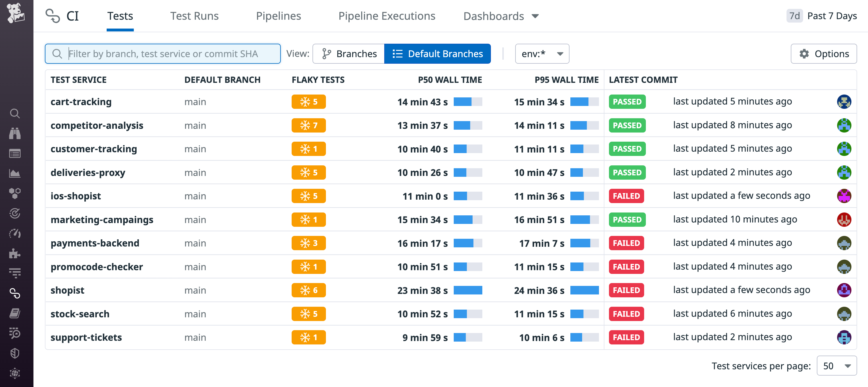Viewport: 868px width, 387px height.
Task: Switch view to Branches
Action: click(x=349, y=53)
